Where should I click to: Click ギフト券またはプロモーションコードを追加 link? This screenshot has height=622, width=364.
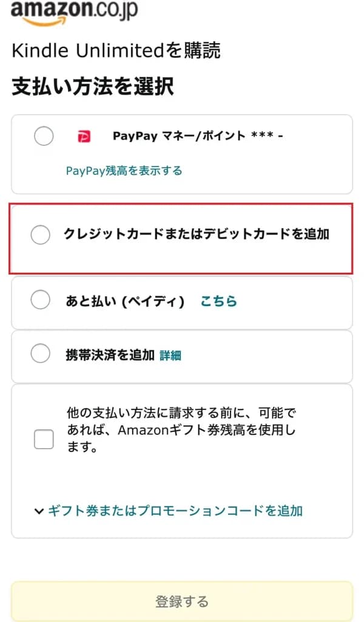click(x=175, y=511)
